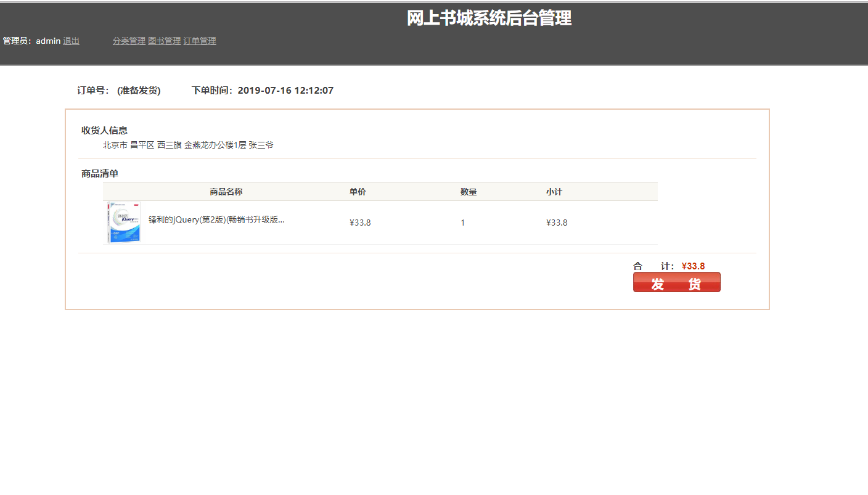
Task: Open the 分类管理 section
Action: click(x=128, y=41)
